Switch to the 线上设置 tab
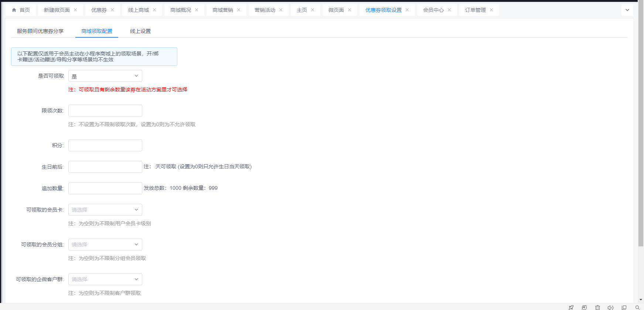The height and width of the screenshot is (310, 644). pyautogui.click(x=140, y=31)
